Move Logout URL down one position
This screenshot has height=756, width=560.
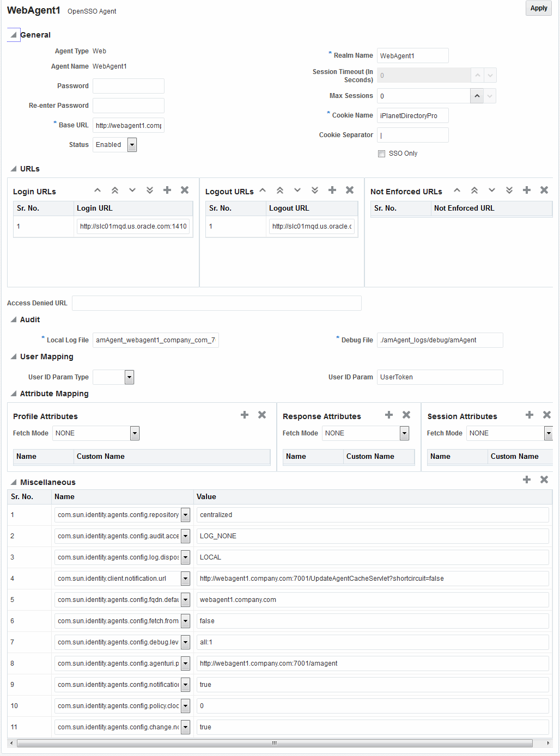(x=297, y=190)
